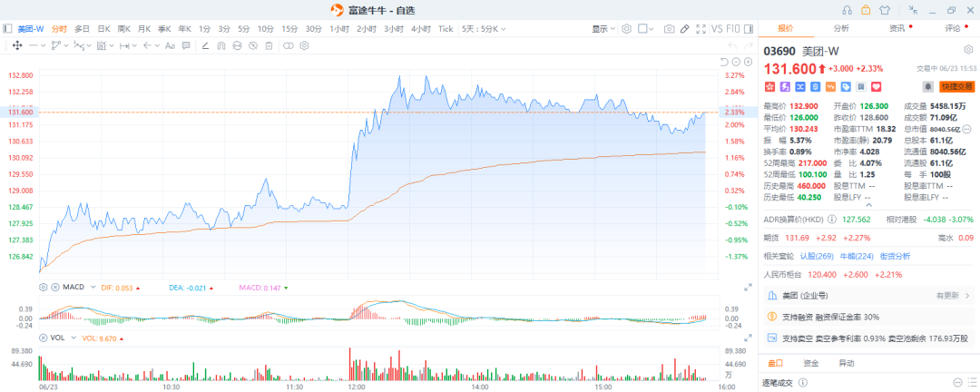Select the polyline shape drawing tool
The height and width of the screenshot is (392, 980).
coord(55,45)
